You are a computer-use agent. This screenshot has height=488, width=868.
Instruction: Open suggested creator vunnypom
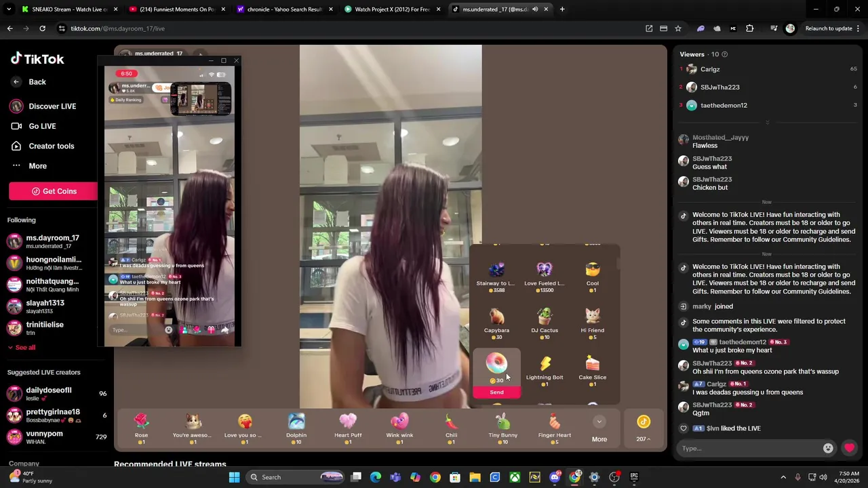click(57, 436)
